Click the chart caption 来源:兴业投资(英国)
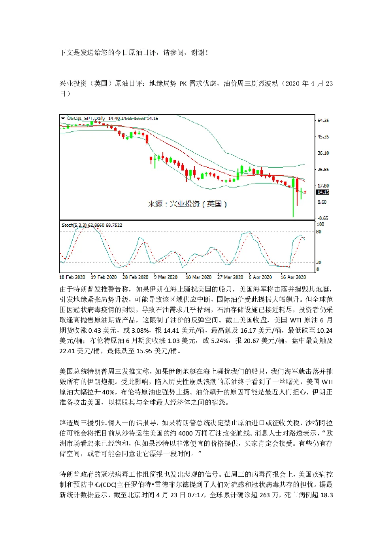 tap(187, 204)
